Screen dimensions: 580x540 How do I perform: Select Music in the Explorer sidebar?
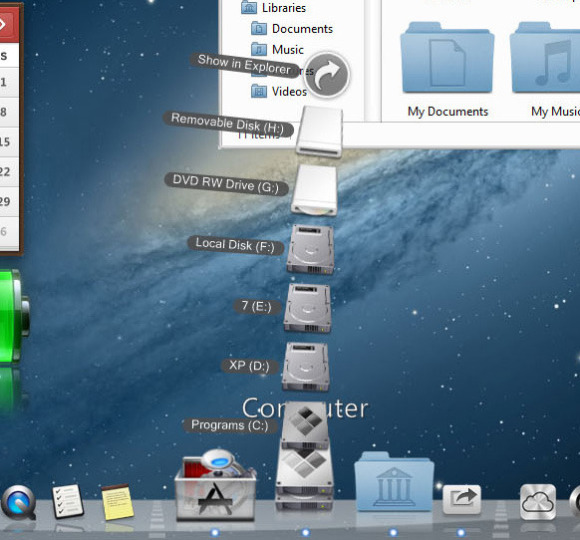coord(277,50)
